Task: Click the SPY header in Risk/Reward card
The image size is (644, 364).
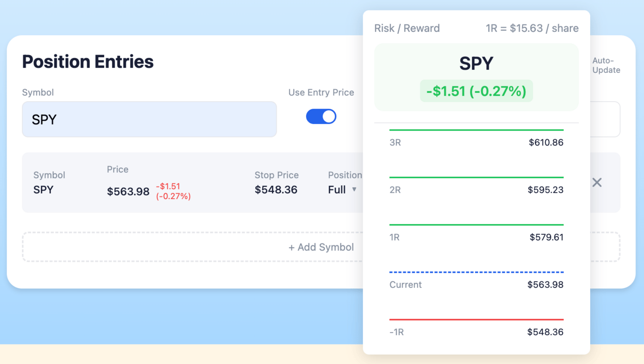Action: (x=477, y=63)
